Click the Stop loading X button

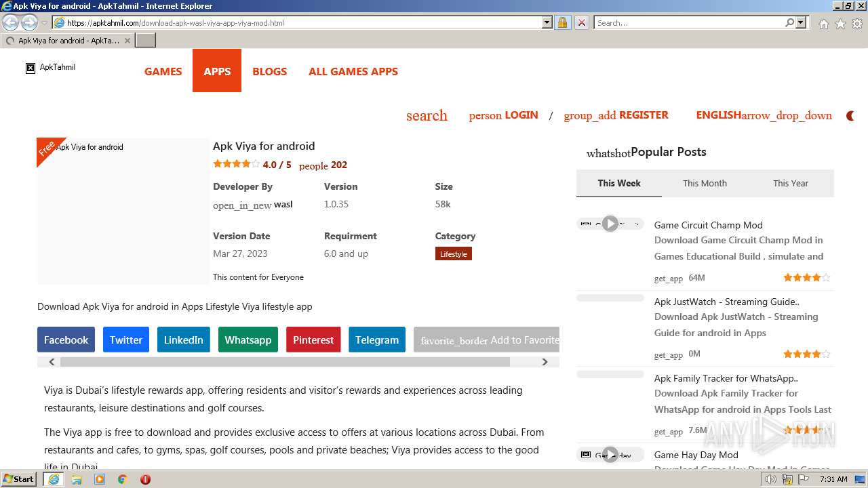[581, 22]
